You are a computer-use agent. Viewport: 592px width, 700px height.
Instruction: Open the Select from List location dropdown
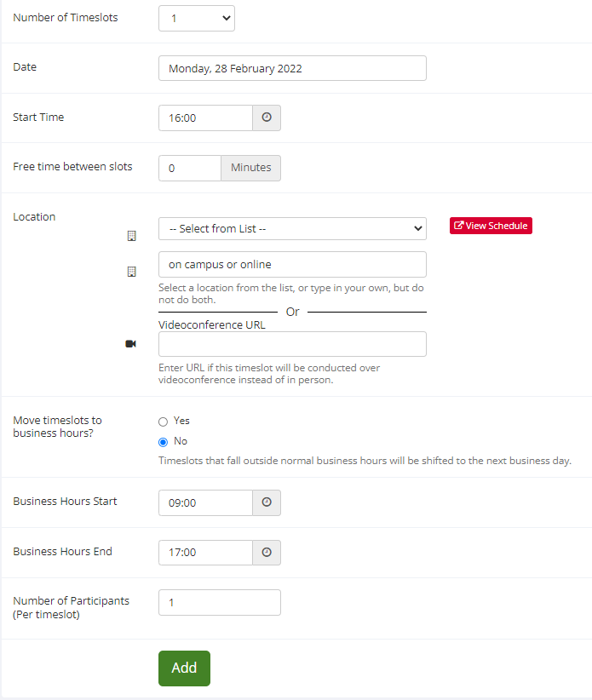[x=292, y=228]
